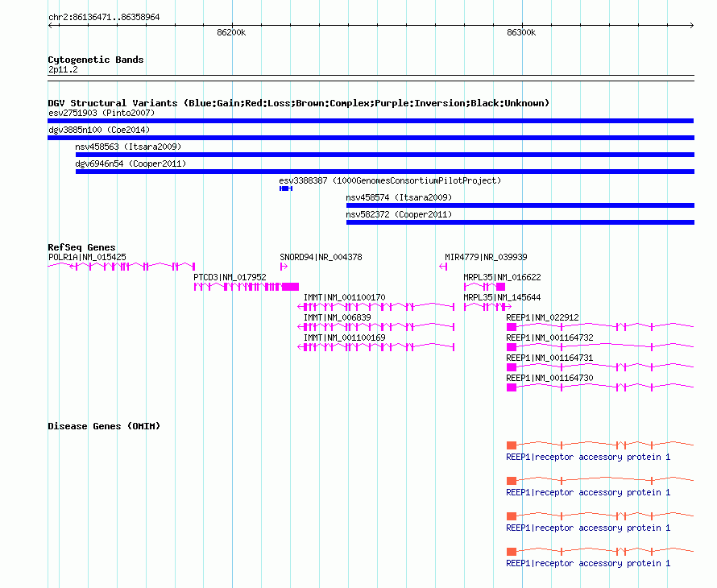Click the blue bar under esv2751903

click(371, 121)
